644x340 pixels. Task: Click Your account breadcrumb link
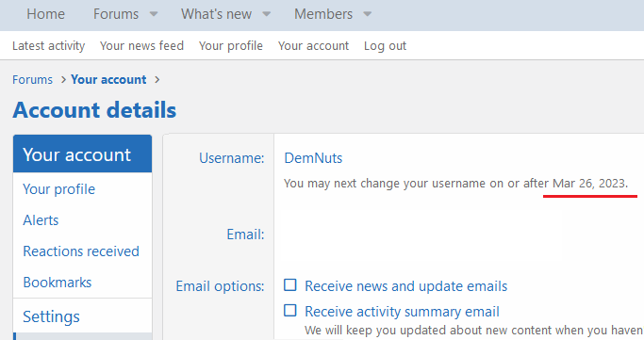click(x=108, y=79)
